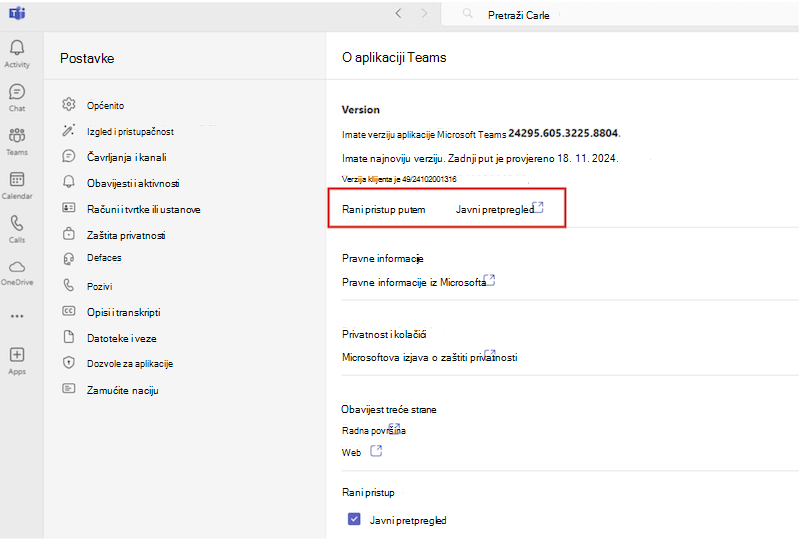Open the Calls phone icon

point(17,223)
